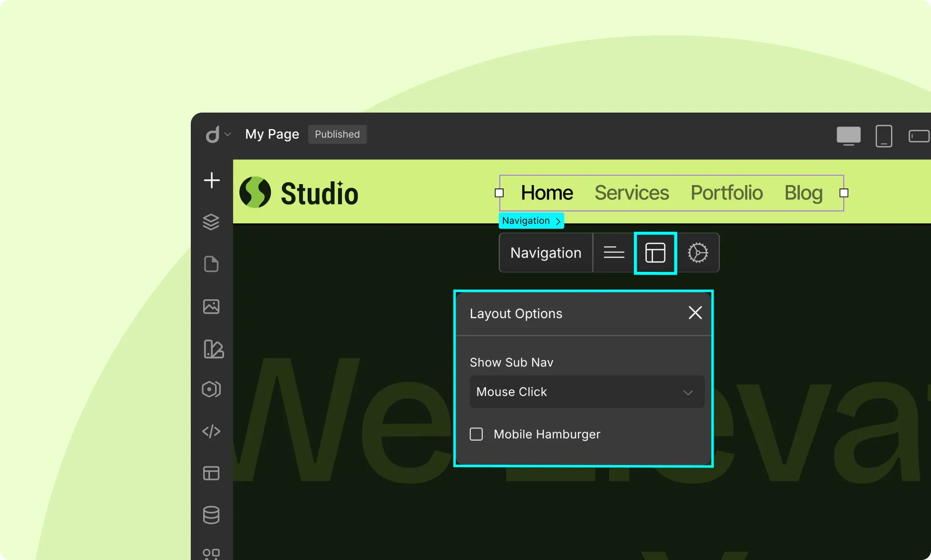This screenshot has width=931, height=560.
Task: Click the highlighted layout options icon
Action: click(655, 253)
